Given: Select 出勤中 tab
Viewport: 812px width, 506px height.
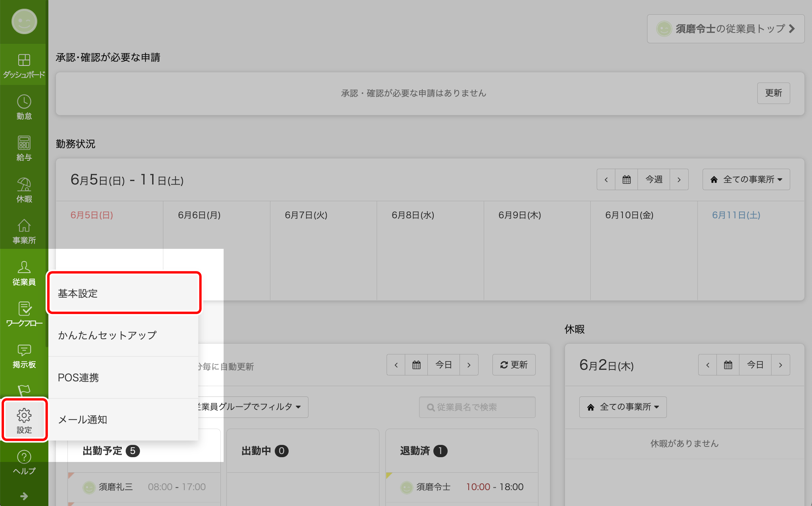Looking at the screenshot, I should click(x=303, y=451).
